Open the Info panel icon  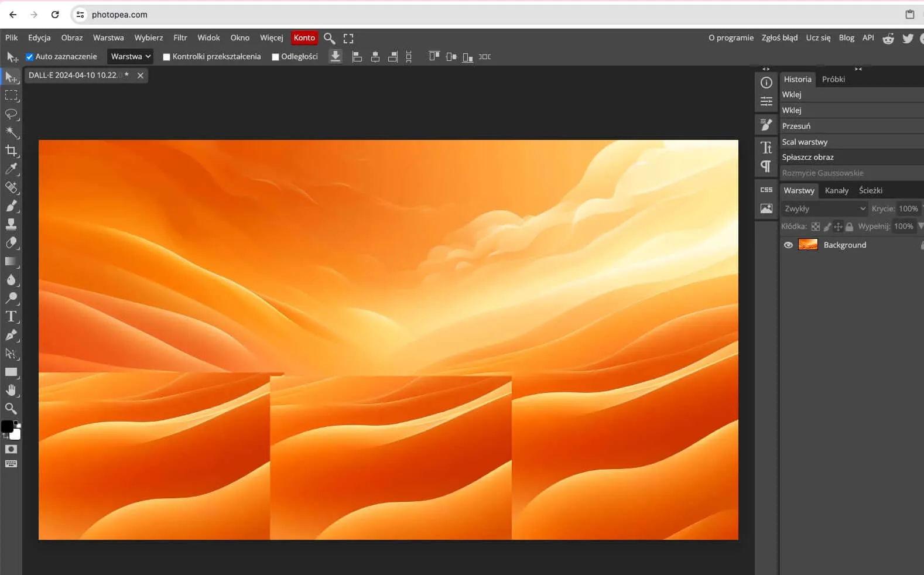pos(766,83)
